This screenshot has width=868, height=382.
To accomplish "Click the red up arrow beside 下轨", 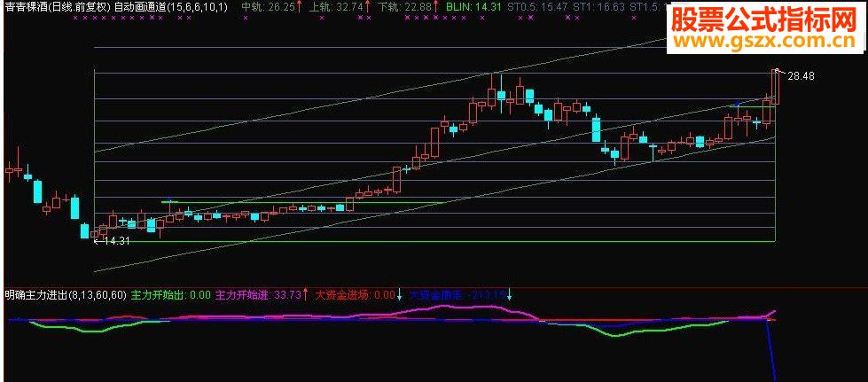I will point(434,7).
